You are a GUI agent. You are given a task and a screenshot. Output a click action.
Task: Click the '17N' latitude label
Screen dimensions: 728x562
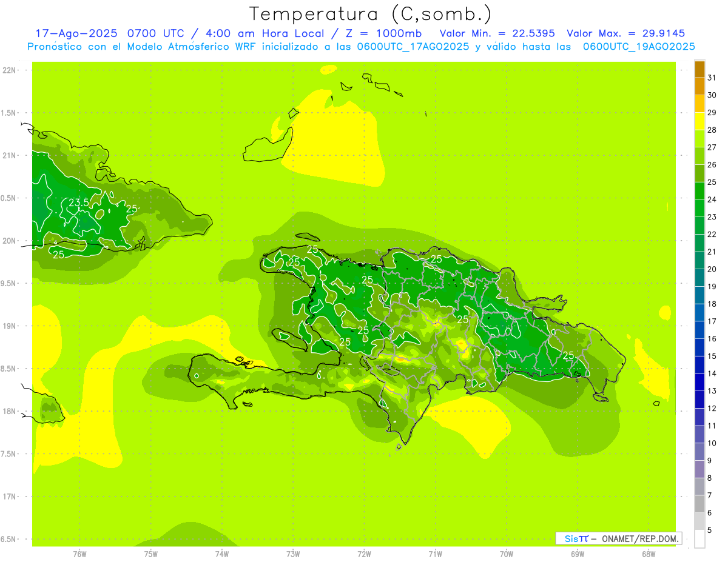pos(9,497)
